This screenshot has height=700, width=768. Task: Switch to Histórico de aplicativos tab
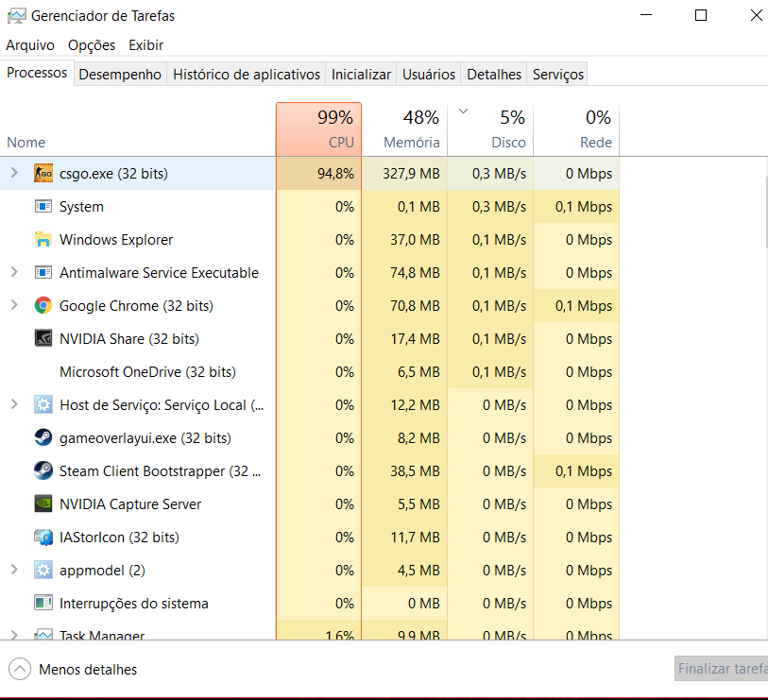[247, 74]
